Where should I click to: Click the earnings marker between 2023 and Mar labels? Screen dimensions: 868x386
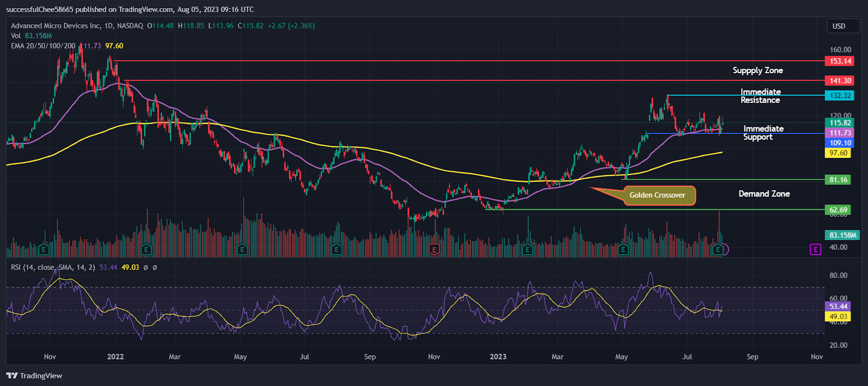pyautogui.click(x=527, y=249)
